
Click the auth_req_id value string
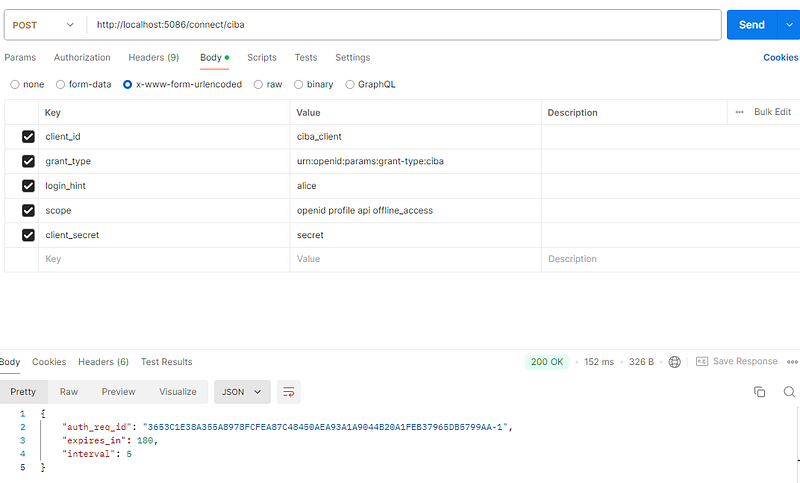325,427
